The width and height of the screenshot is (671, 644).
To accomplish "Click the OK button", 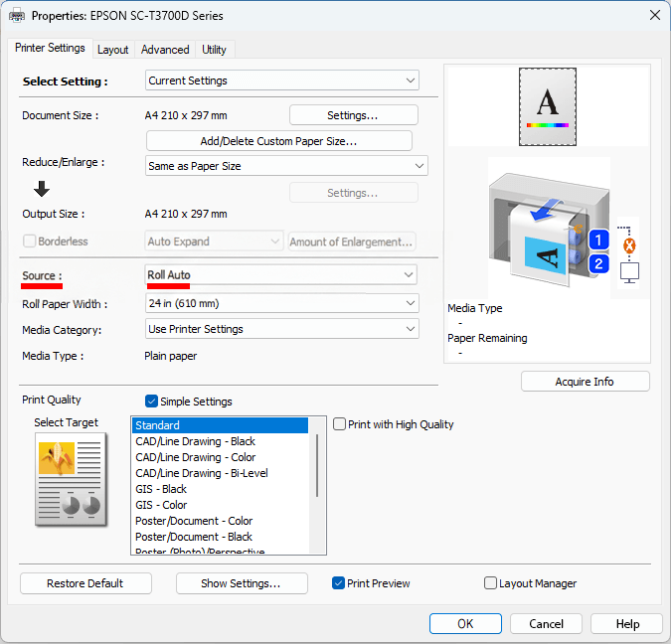I will (x=465, y=623).
